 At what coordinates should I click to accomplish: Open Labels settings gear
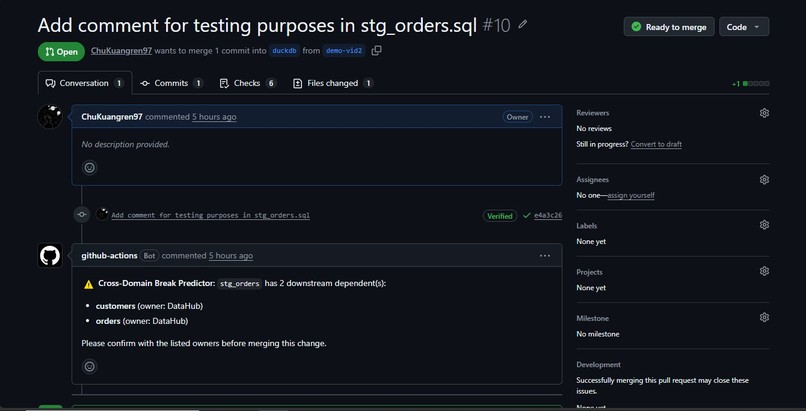coord(764,225)
